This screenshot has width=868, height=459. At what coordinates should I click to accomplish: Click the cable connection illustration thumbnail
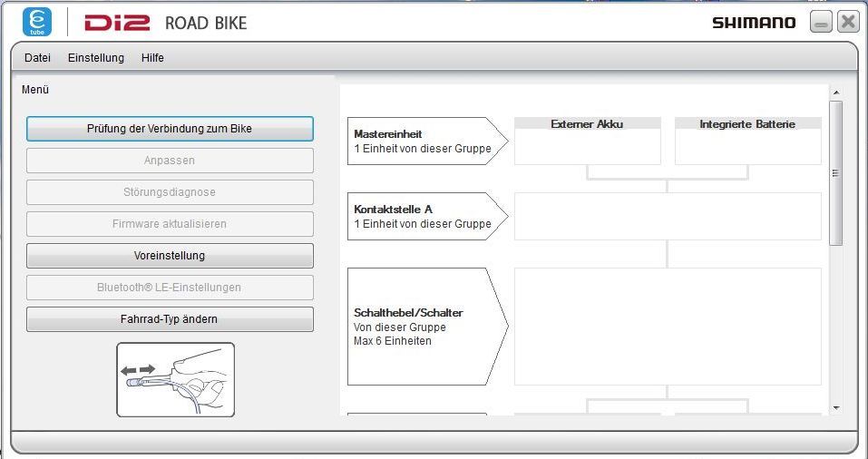(175, 379)
